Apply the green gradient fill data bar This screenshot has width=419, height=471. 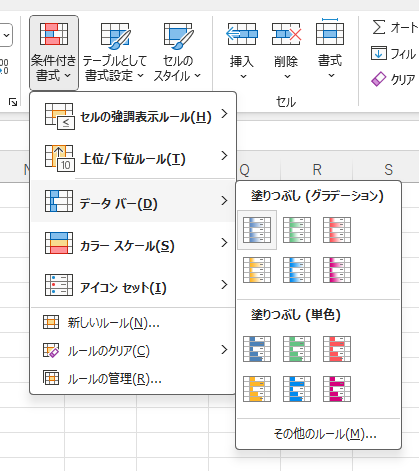tap(297, 230)
